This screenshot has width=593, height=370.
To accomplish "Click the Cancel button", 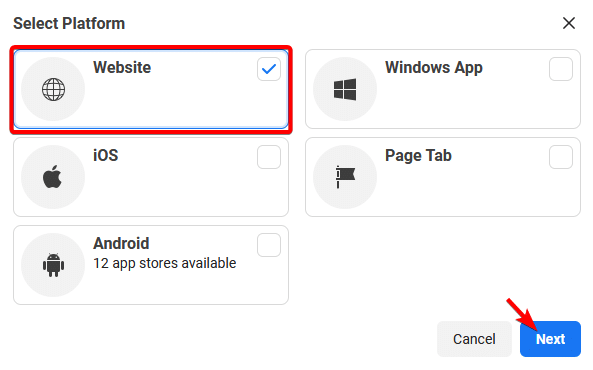I will click(474, 339).
